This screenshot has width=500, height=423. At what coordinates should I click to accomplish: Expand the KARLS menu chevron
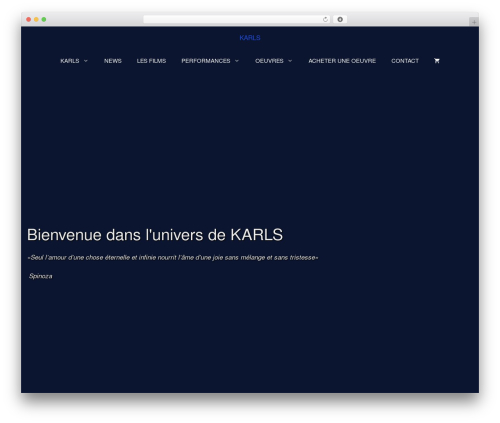click(86, 61)
